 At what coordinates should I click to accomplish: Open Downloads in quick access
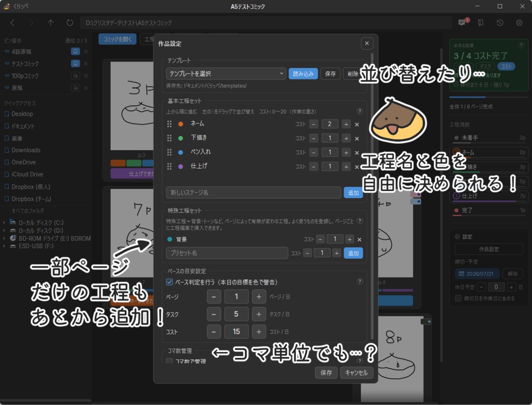tap(26, 150)
